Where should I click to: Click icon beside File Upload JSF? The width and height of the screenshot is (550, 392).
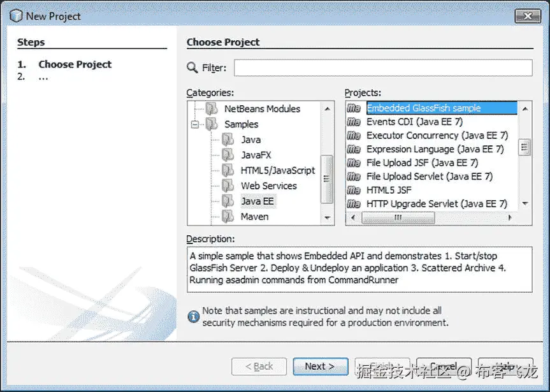354,163
